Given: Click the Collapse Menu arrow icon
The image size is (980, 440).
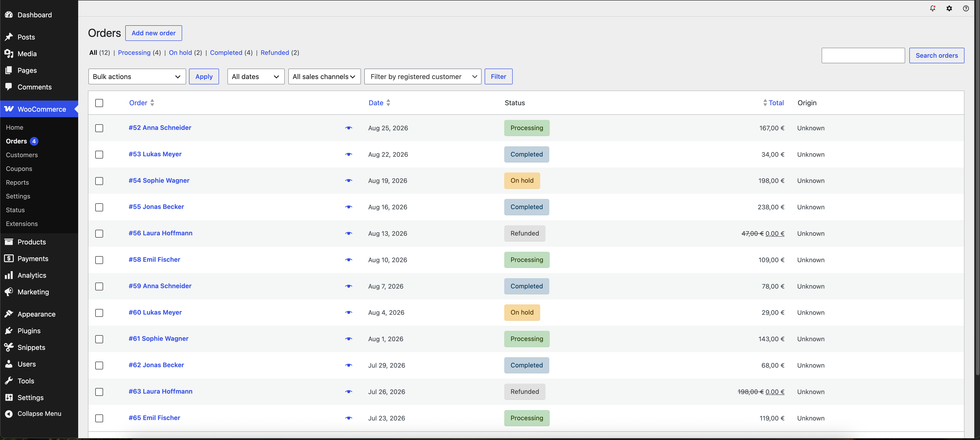Looking at the screenshot, I should tap(9, 414).
